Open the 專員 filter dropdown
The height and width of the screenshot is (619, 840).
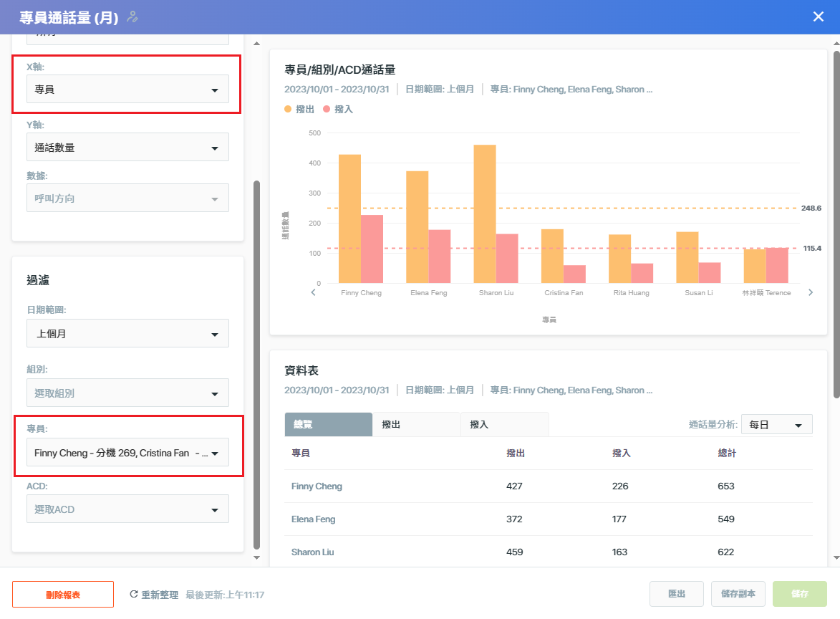click(x=127, y=452)
